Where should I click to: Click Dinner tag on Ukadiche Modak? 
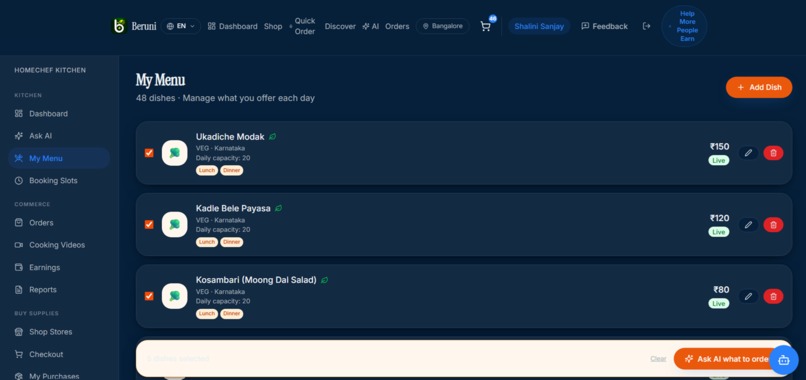point(232,170)
